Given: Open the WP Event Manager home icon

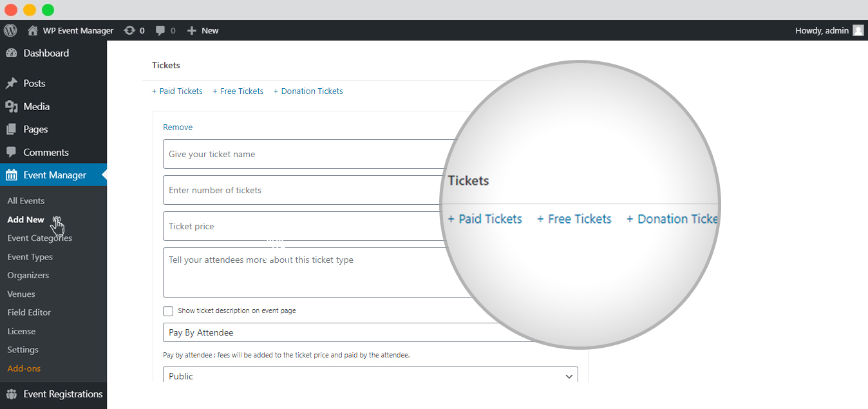Looking at the screenshot, I should [x=33, y=30].
